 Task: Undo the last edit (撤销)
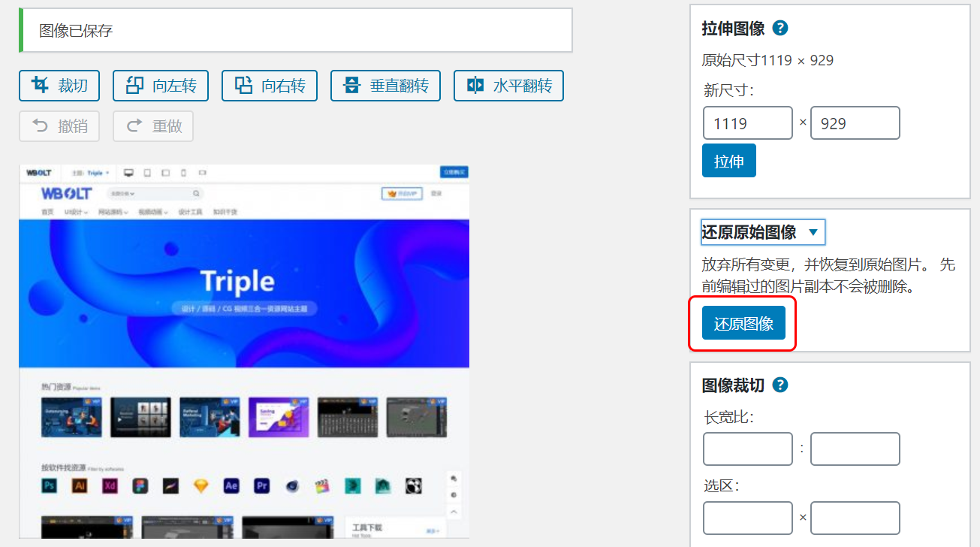(59, 125)
